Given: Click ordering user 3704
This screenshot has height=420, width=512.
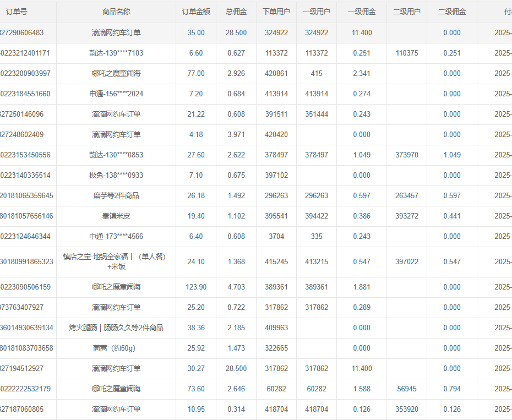Looking at the screenshot, I should 276,237.
